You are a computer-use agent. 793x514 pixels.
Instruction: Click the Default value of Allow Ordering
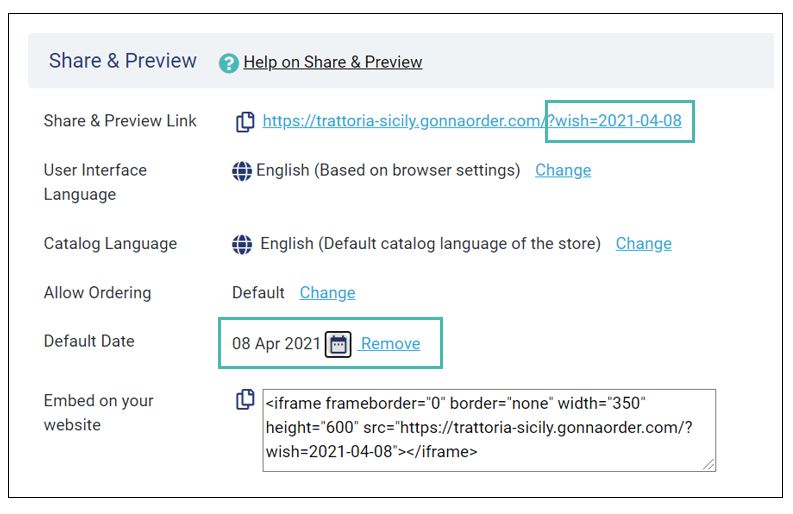pyautogui.click(x=258, y=292)
